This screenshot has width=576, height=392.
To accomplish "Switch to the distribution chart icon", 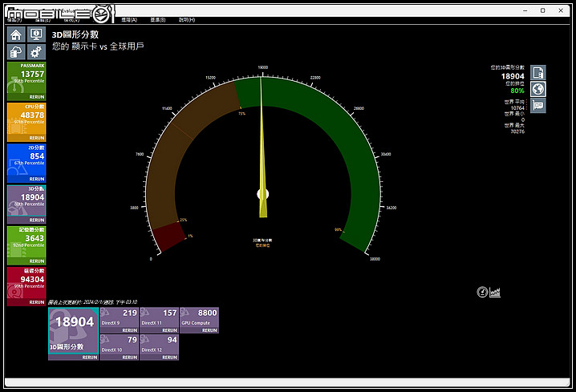I will click(x=495, y=292).
